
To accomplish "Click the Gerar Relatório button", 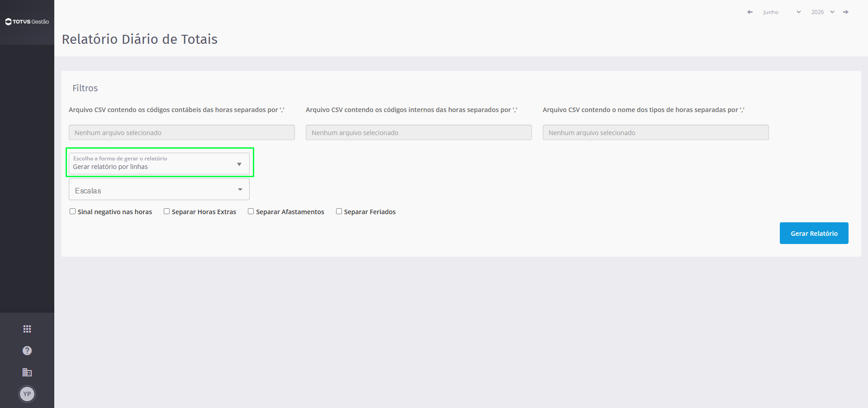I will 814,233.
